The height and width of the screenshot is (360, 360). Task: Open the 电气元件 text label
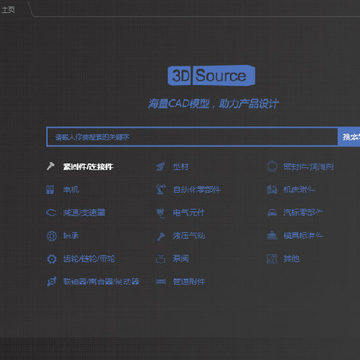(x=188, y=213)
